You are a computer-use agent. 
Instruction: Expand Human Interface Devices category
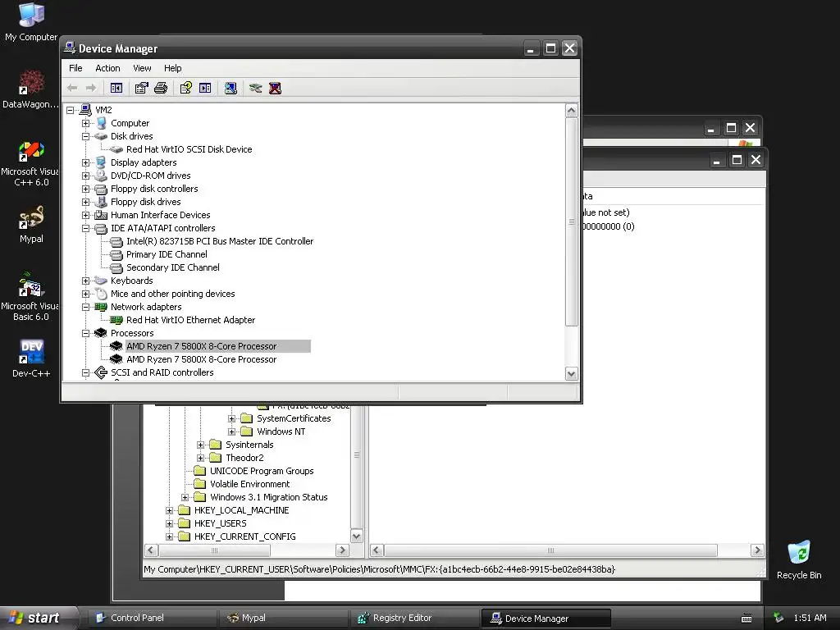[85, 215]
